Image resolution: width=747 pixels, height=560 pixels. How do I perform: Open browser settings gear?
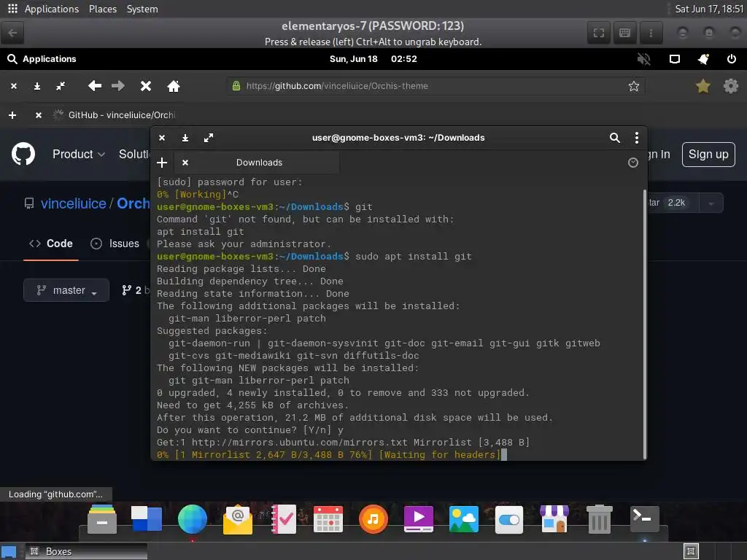click(x=730, y=86)
